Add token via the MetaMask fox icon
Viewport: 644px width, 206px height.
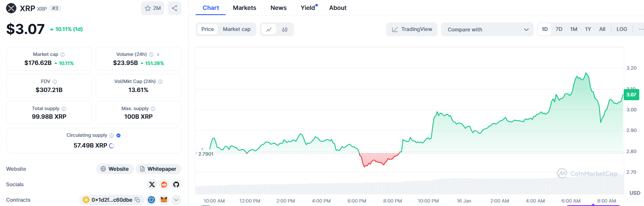pos(164,200)
